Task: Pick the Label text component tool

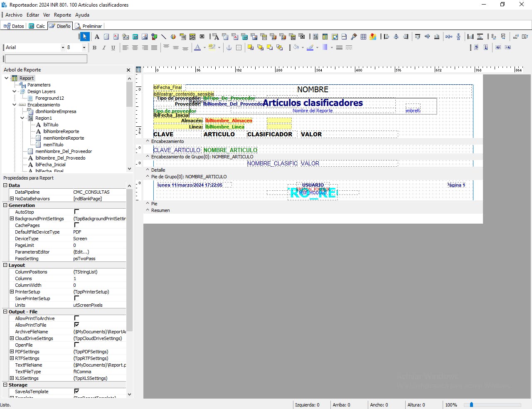Action: click(x=97, y=37)
